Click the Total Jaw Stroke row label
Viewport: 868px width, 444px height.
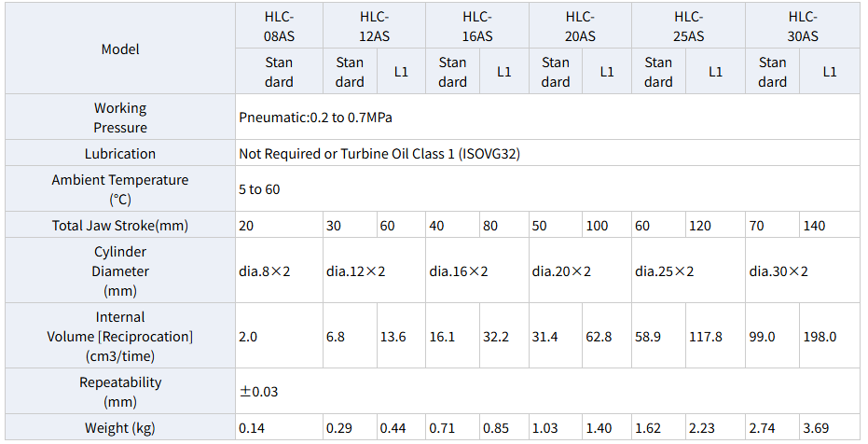point(120,225)
